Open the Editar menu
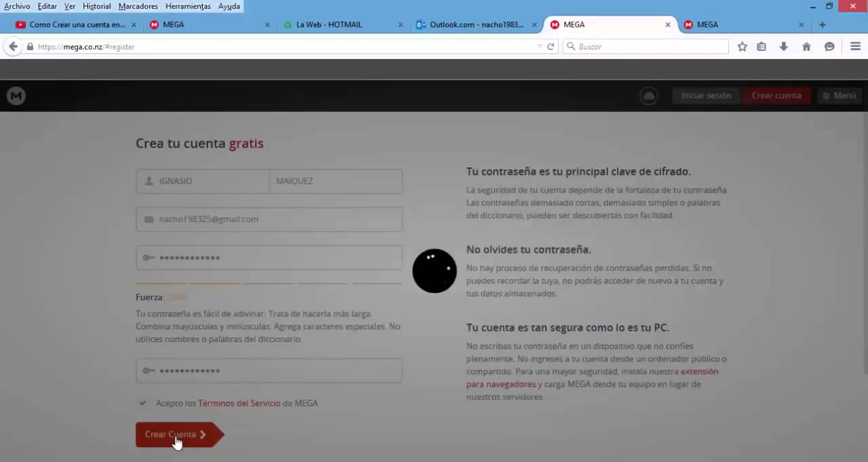This screenshot has height=462, width=868. pyautogui.click(x=47, y=6)
